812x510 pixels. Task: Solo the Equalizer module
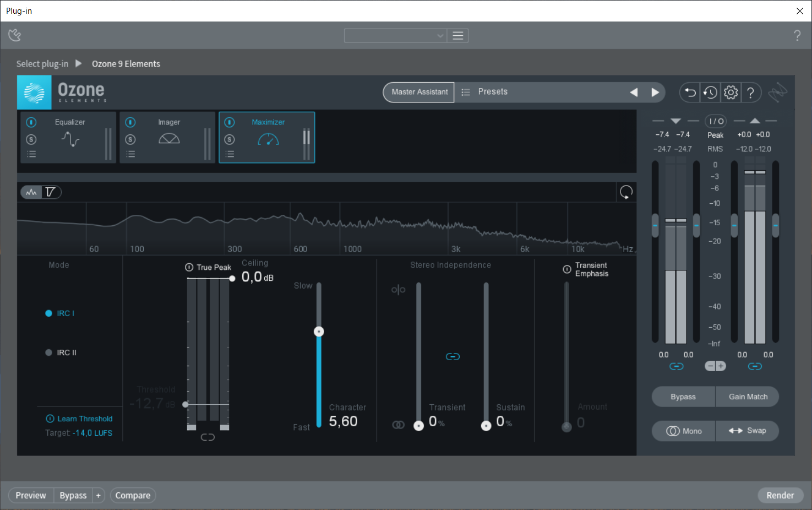pyautogui.click(x=31, y=139)
